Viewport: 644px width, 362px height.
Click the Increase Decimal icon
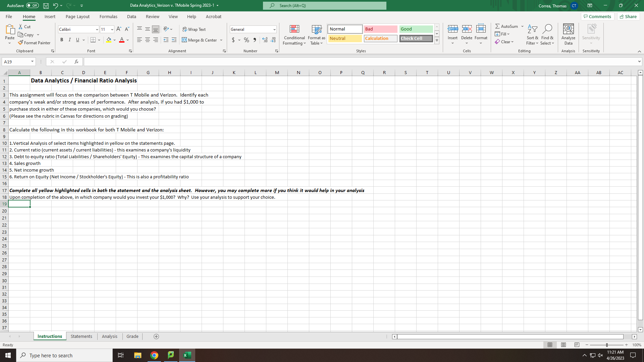pos(265,40)
